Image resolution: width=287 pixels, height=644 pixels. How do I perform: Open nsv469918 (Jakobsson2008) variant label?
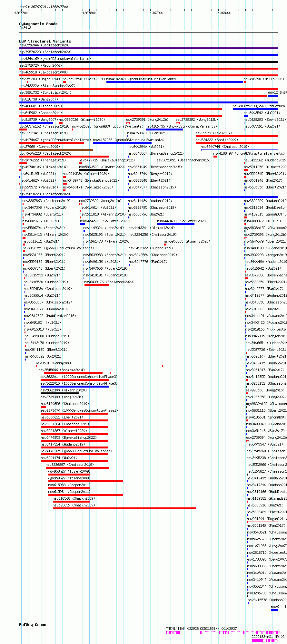click(44, 72)
